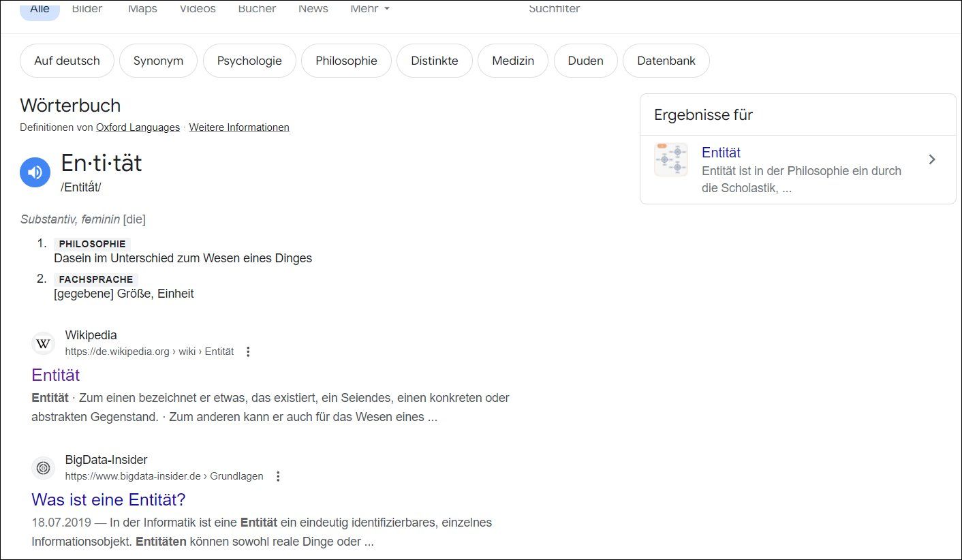Click the PHILOSOPHIE label in definition one
This screenshot has height=560, width=962.
[x=92, y=244]
